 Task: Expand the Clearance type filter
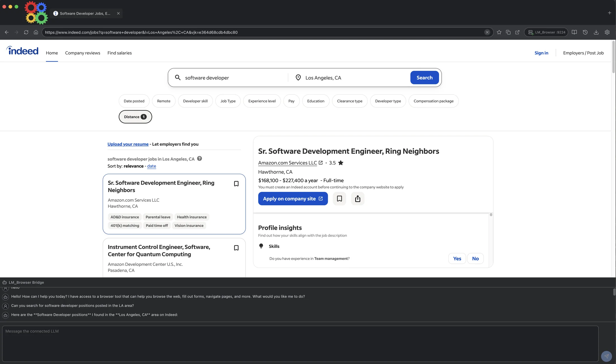point(350,101)
